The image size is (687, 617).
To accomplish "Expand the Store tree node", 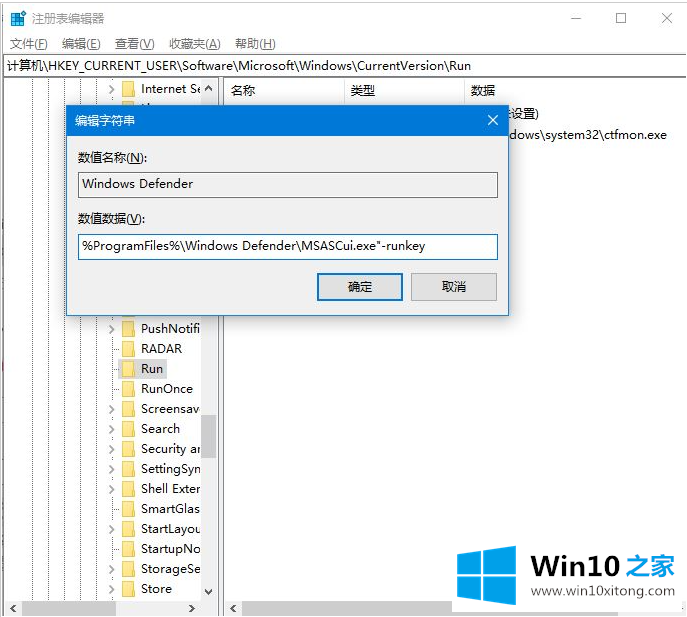I will pos(111,589).
